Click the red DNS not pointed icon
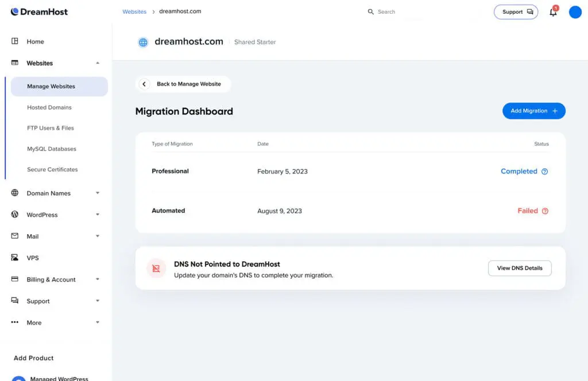 (156, 268)
